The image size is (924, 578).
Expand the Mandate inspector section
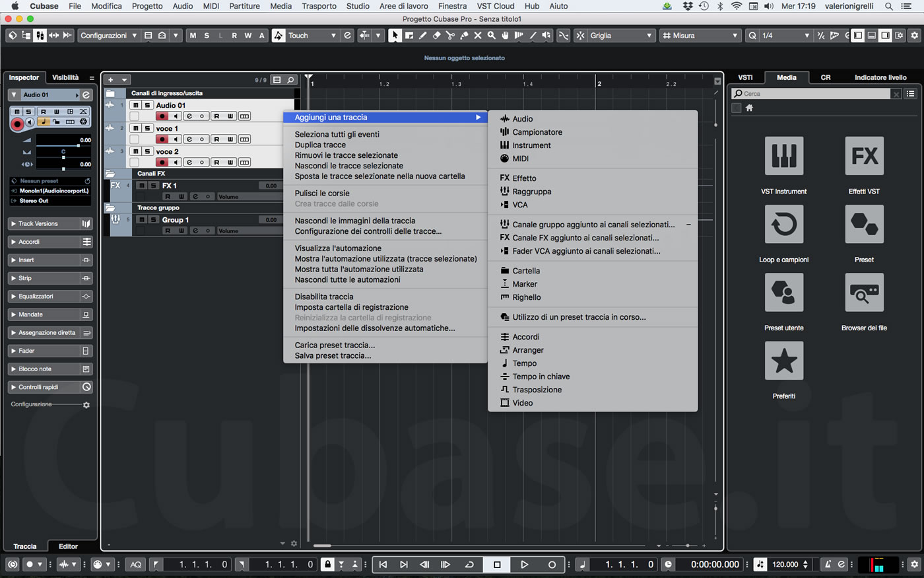(50, 314)
